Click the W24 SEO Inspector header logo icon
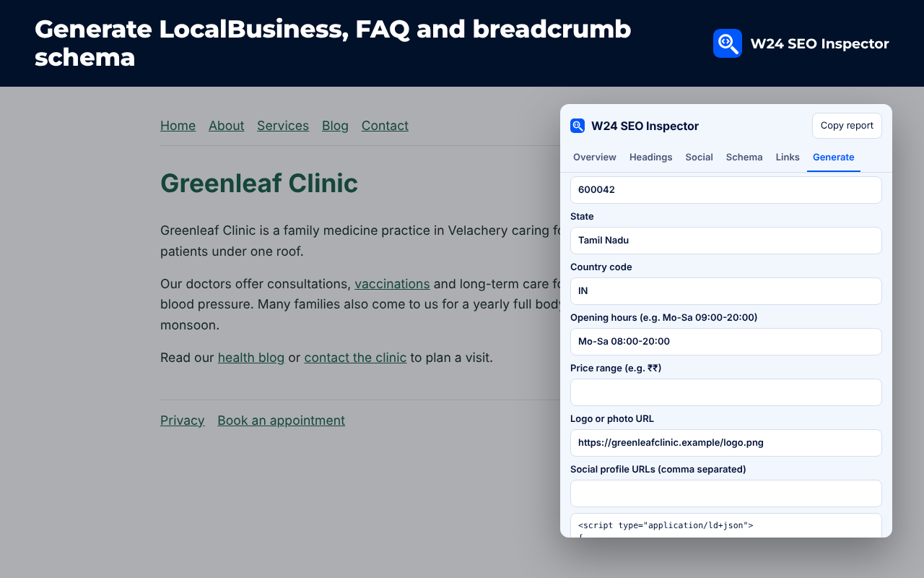This screenshot has height=578, width=924. (727, 43)
